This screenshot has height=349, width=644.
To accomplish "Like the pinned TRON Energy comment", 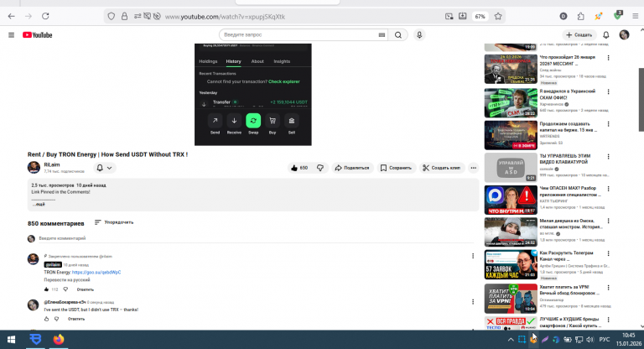I will point(46,289).
